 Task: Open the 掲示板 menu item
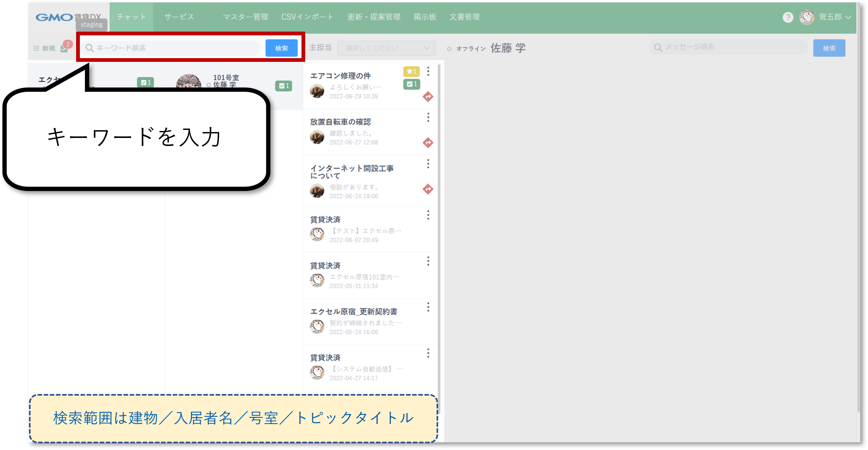click(424, 17)
